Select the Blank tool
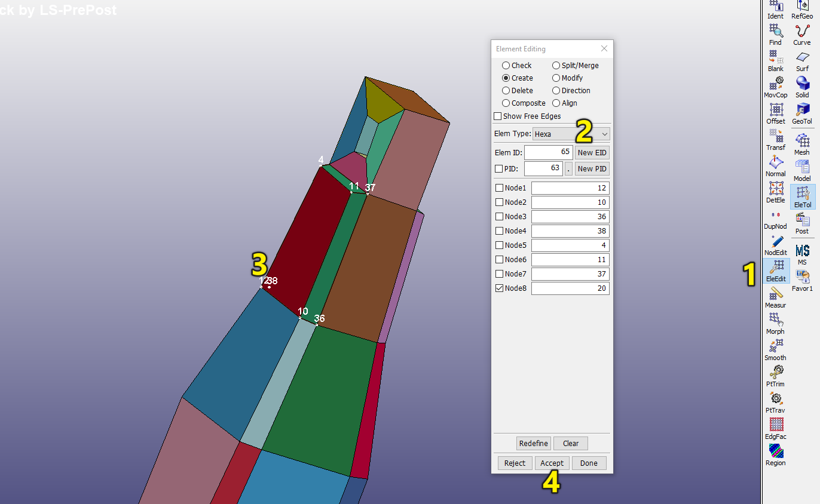820x504 pixels. coord(776,61)
